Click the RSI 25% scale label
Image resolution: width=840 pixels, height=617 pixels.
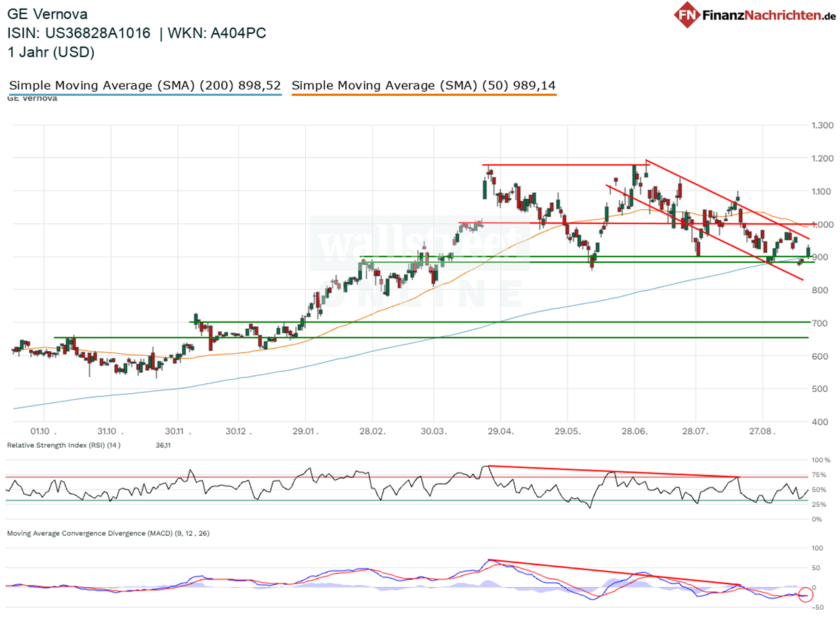pos(820,505)
